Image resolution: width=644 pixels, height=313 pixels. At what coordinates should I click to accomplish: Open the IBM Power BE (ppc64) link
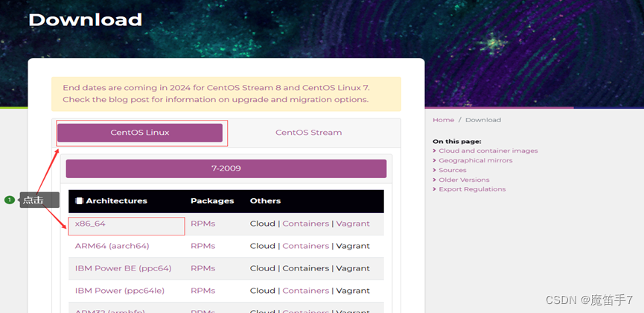123,268
